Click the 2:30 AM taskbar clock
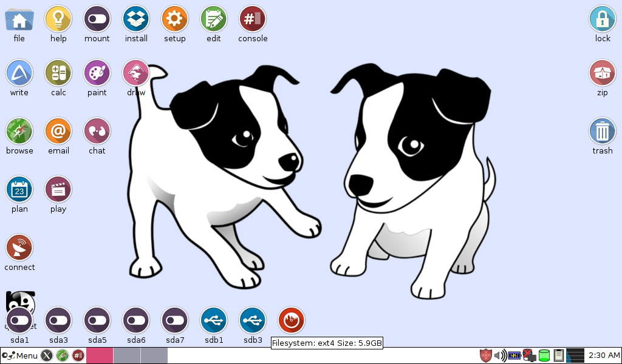The width and height of the screenshot is (622, 364). click(604, 356)
